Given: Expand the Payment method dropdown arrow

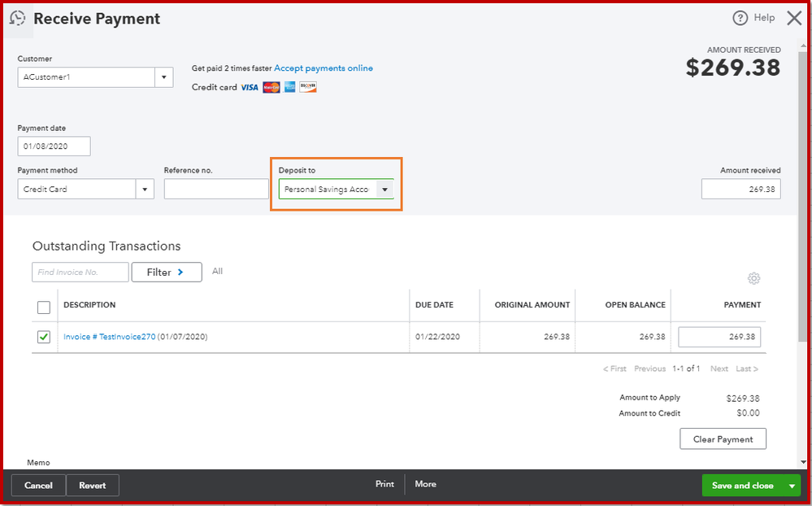Looking at the screenshot, I should (145, 190).
